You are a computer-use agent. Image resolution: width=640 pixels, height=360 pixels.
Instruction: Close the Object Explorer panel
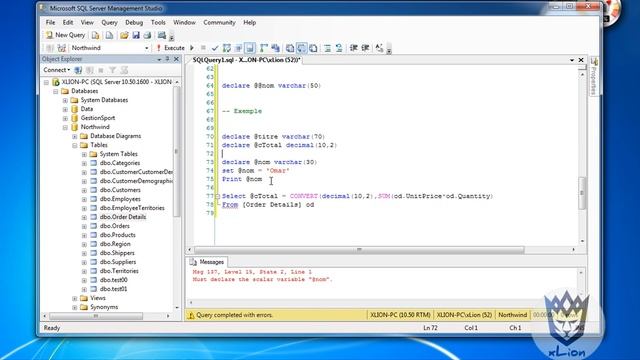pyautogui.click(x=176, y=59)
